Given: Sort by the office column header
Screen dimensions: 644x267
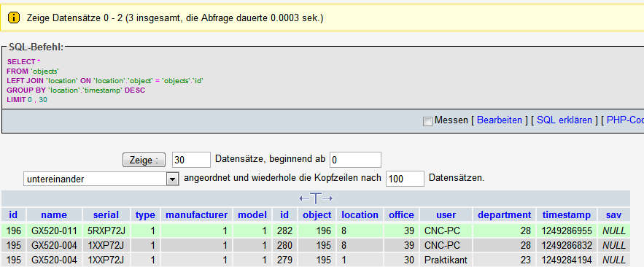Looking at the screenshot, I should (x=402, y=214).
